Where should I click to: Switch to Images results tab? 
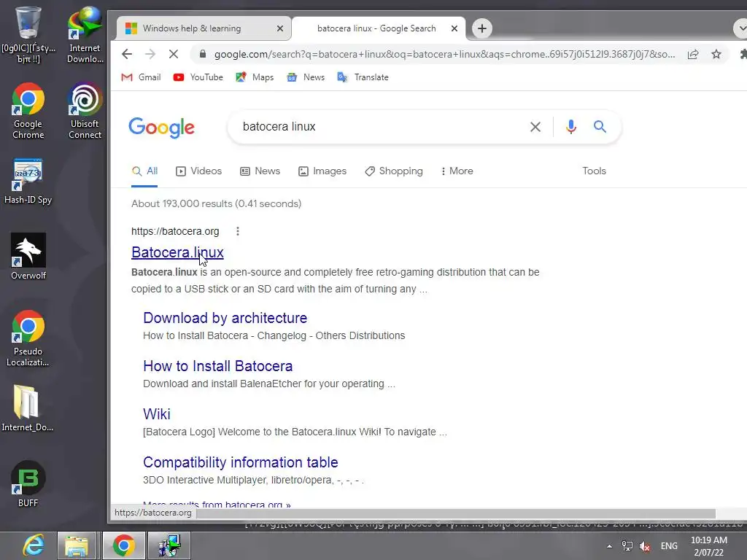[322, 171]
